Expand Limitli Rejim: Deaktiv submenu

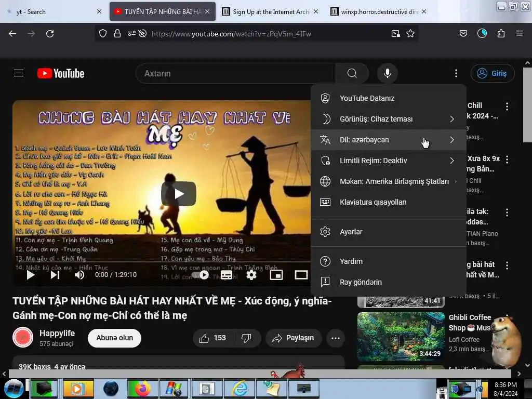pyautogui.click(x=389, y=161)
